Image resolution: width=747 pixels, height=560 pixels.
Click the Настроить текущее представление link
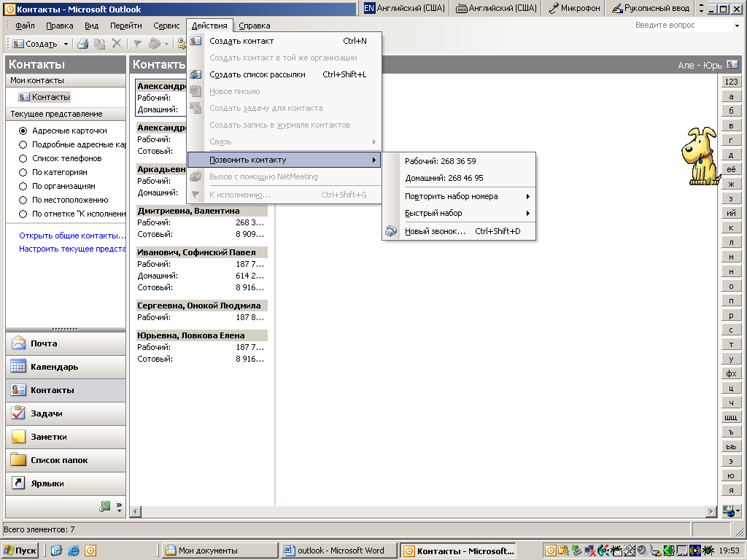pyautogui.click(x=72, y=249)
